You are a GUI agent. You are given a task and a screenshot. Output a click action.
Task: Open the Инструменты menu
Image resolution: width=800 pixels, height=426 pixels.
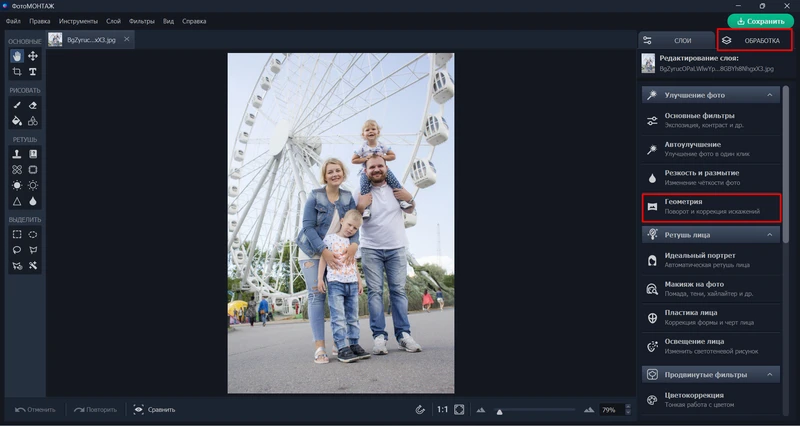pos(78,21)
